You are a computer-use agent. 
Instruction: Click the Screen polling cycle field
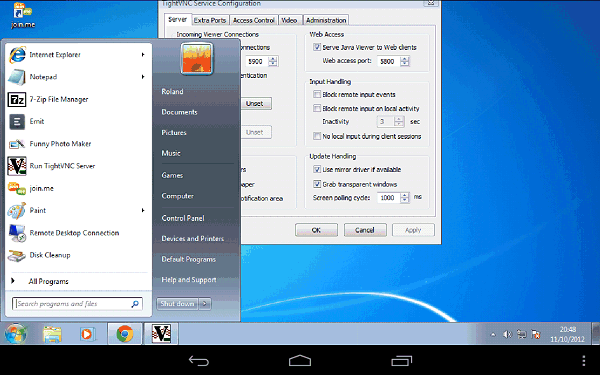388,197
